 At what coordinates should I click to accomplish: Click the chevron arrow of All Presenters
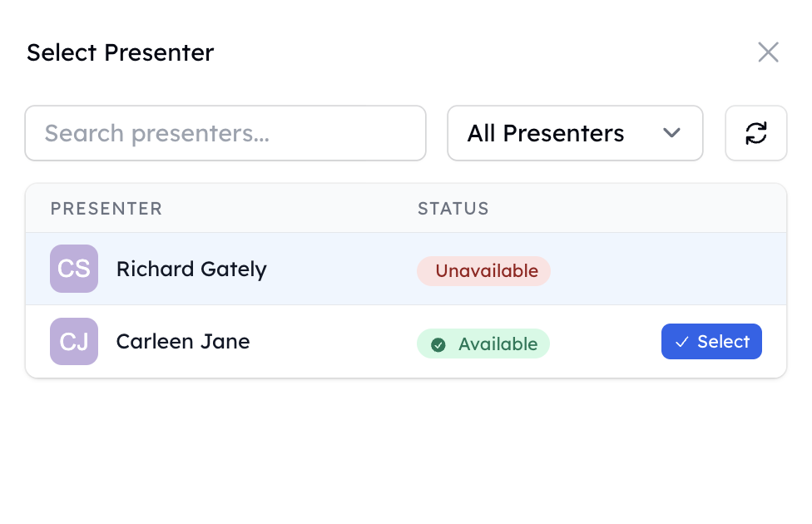point(671,133)
